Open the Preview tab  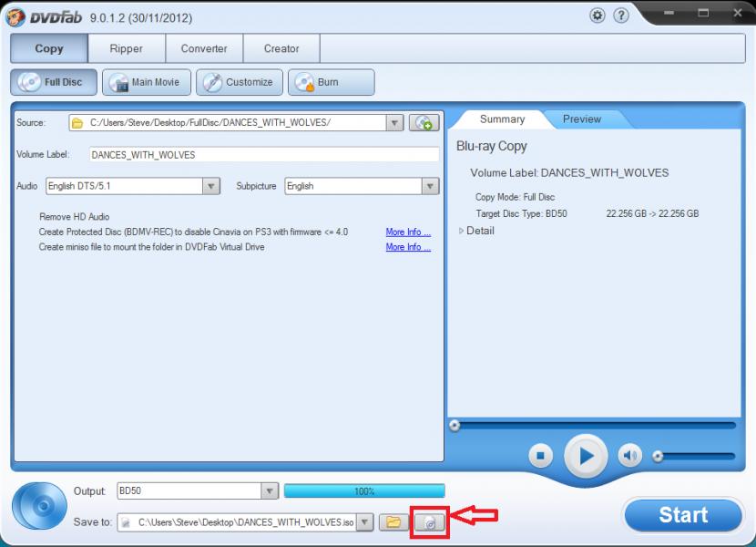point(582,119)
